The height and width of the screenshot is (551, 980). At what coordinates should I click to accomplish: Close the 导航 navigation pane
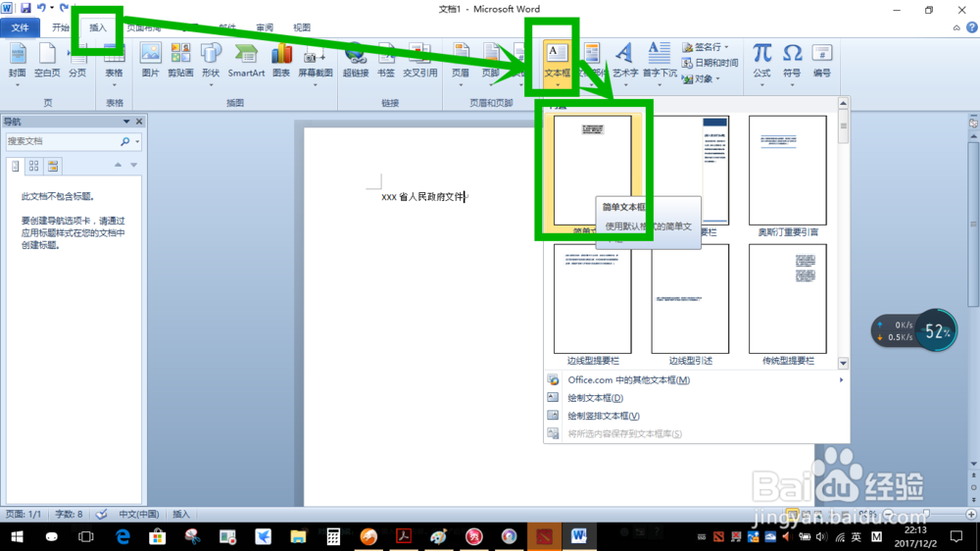pos(139,122)
